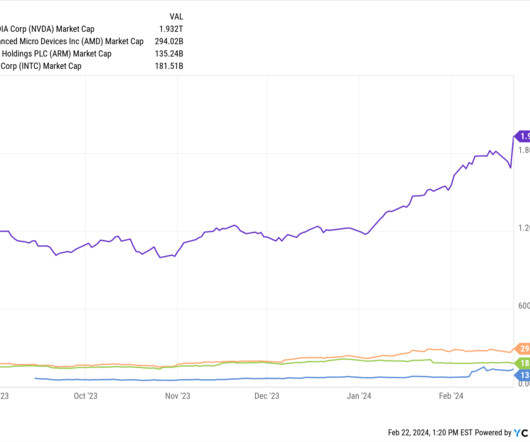The image size is (530, 442).
Task: Click the YCharts logo in footer
Action: point(521,433)
